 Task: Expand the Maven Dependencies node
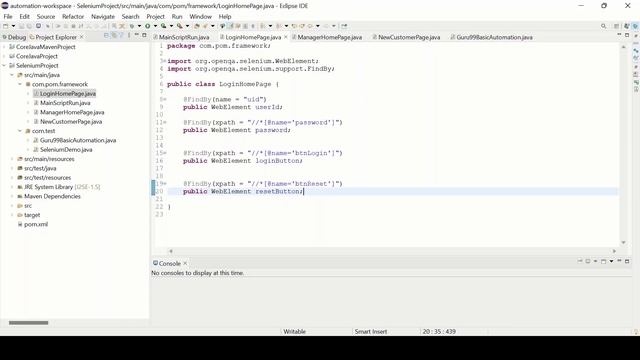point(12,196)
